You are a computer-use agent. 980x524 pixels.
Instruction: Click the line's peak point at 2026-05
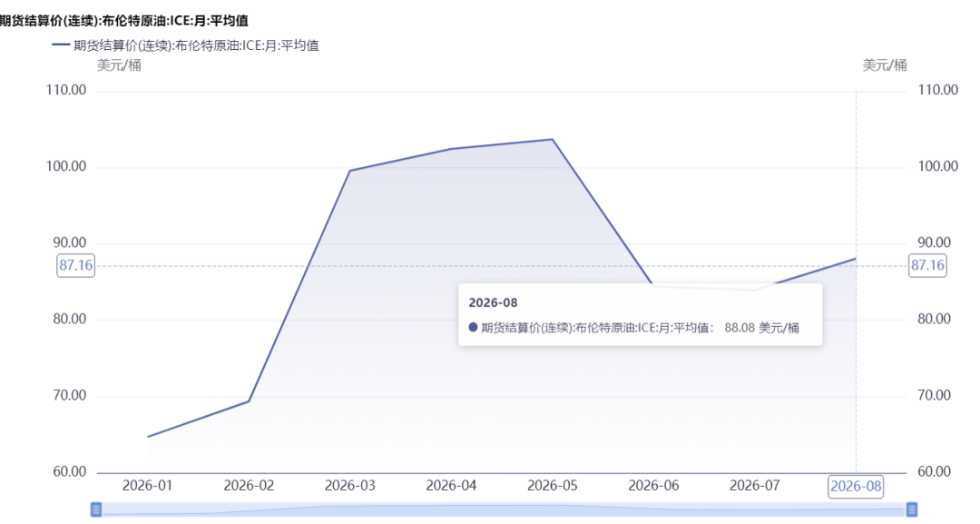(x=553, y=140)
